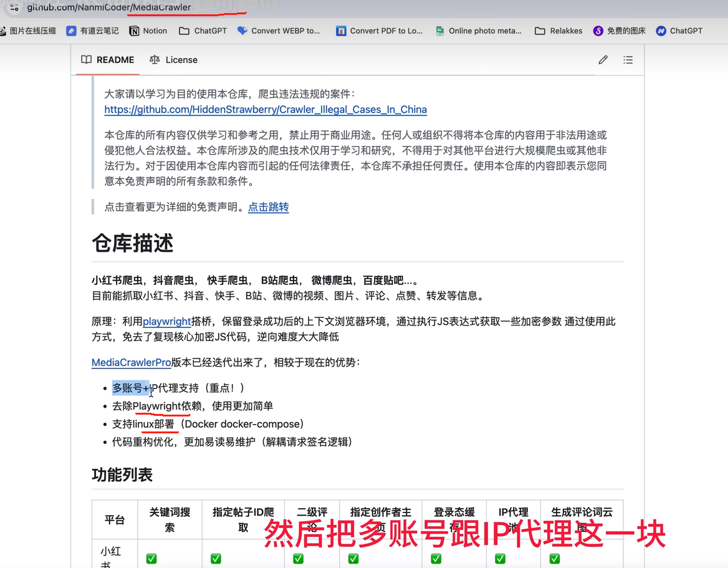Open the Convert PDF to Lo... bookmark
The image size is (728, 568).
(380, 31)
